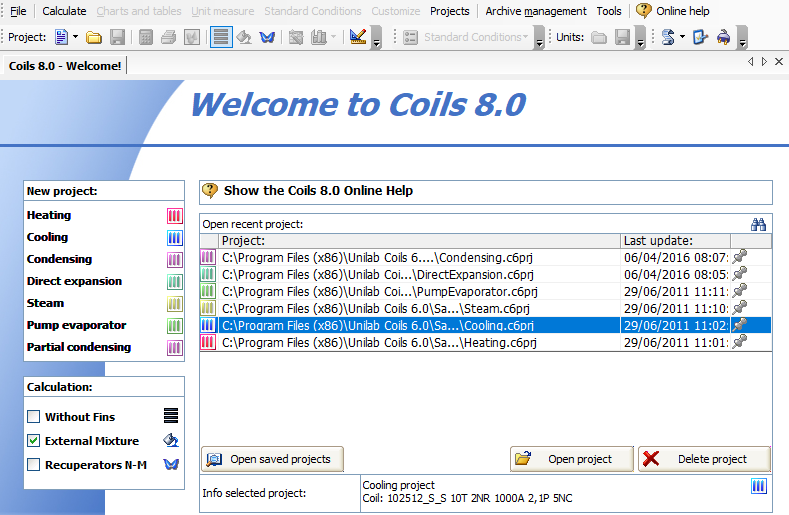Click the currency dollar icon in toolbar

[668, 37]
